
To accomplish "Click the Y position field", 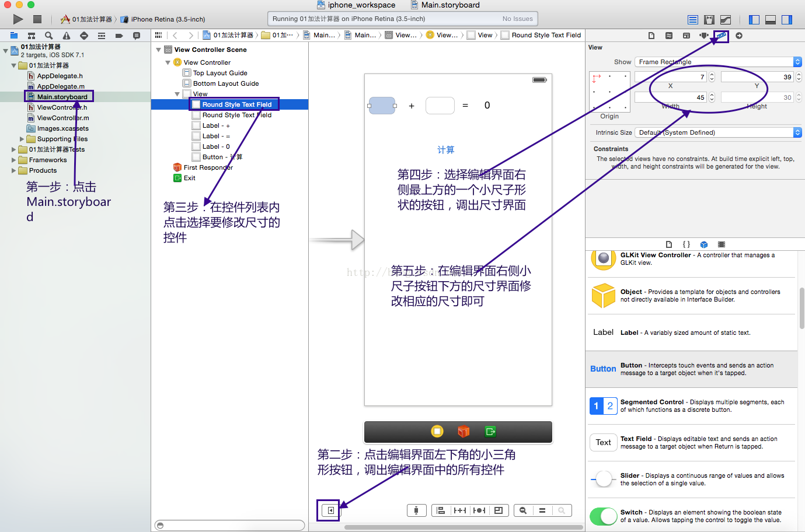I will 757,77.
